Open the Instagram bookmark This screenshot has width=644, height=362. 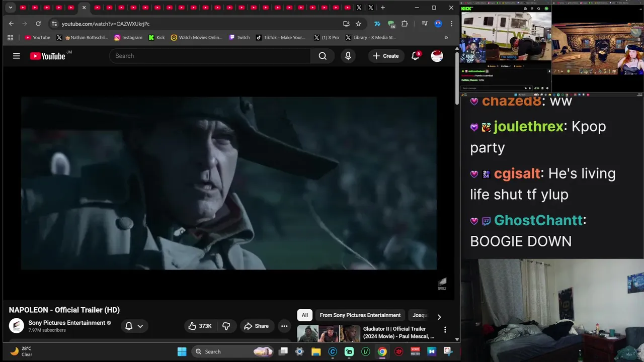tap(128, 37)
